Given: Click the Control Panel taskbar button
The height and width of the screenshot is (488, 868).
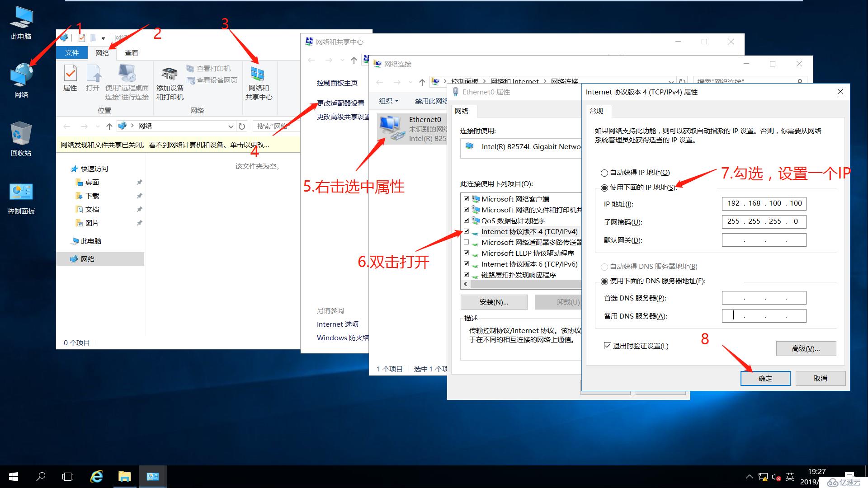Looking at the screenshot, I should [x=153, y=477].
